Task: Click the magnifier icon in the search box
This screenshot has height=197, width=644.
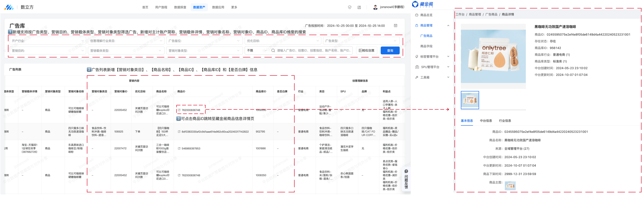Action: [273, 51]
